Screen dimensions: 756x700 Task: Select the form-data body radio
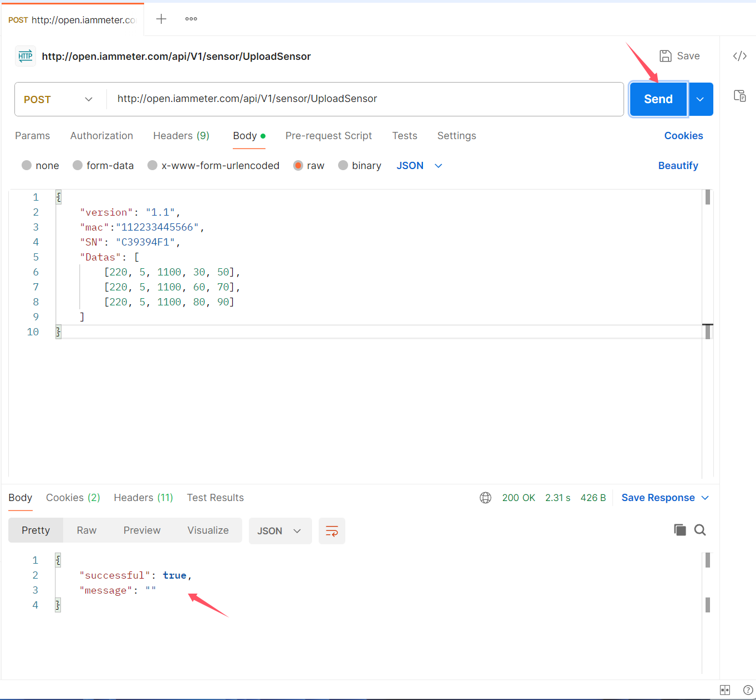click(x=78, y=165)
